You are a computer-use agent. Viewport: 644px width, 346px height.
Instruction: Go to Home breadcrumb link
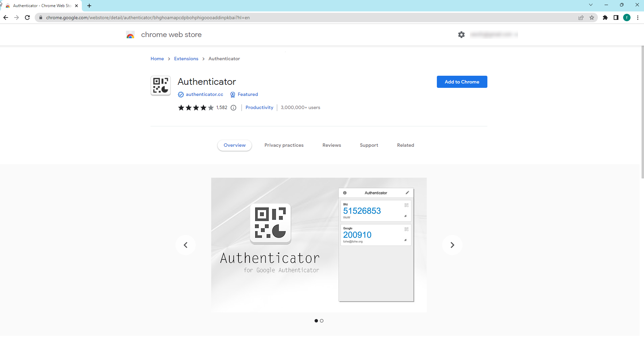[157, 59]
